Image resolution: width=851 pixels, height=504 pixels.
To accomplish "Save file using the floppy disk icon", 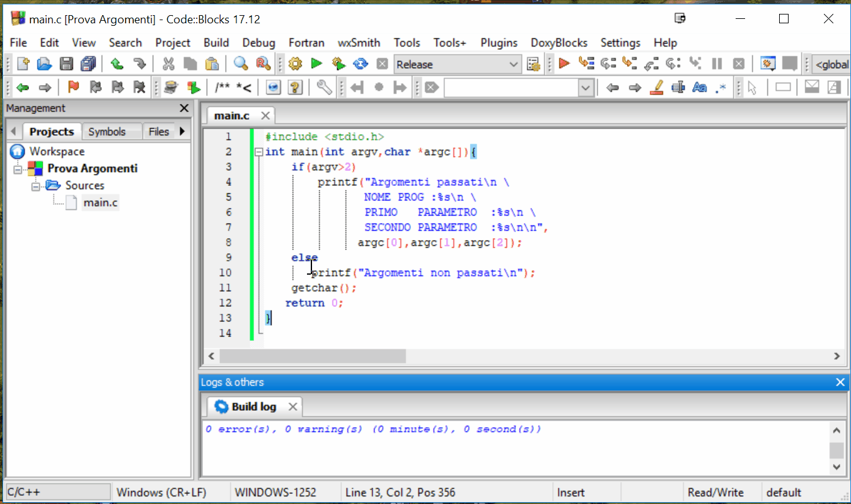I will click(67, 64).
